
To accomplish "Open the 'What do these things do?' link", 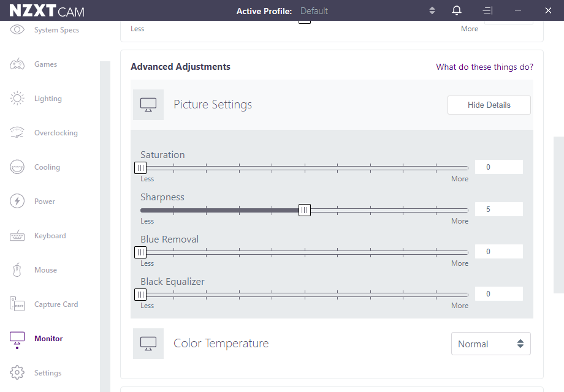I will click(x=484, y=67).
